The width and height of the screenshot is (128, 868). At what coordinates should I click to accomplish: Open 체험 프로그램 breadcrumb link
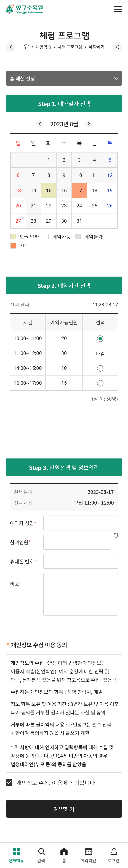pos(70,47)
